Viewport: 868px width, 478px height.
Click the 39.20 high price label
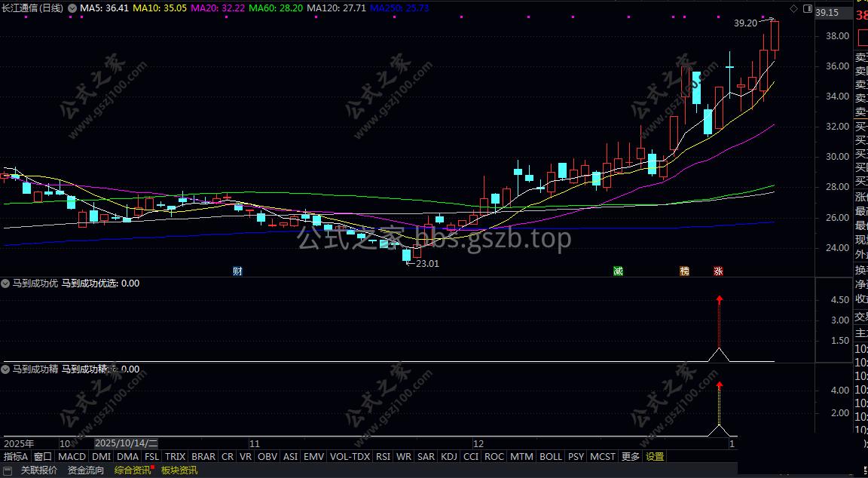pyautogui.click(x=745, y=23)
